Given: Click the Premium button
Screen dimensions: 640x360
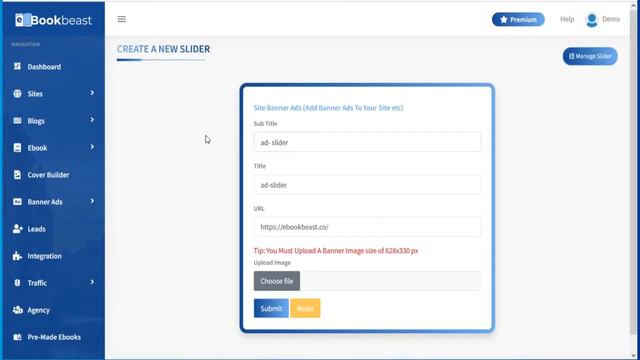Looking at the screenshot, I should point(518,20).
